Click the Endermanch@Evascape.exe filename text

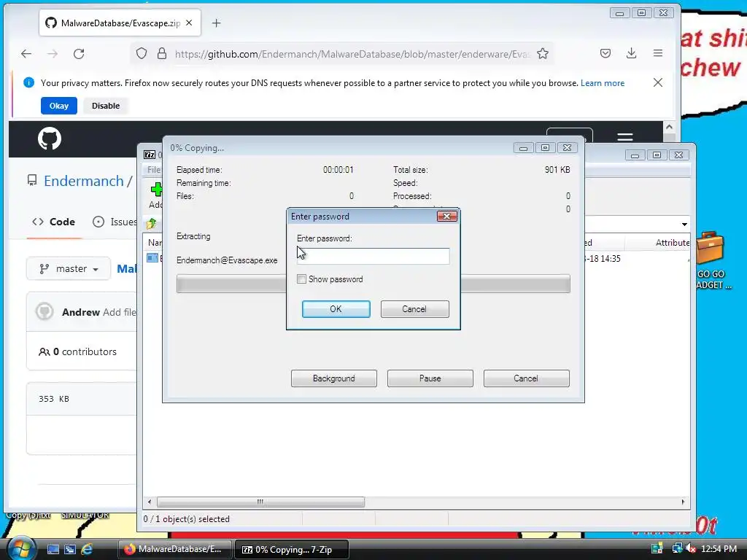[227, 260]
